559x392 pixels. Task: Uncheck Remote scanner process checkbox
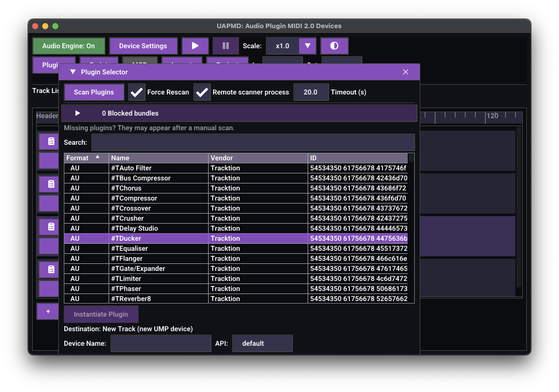pos(202,92)
